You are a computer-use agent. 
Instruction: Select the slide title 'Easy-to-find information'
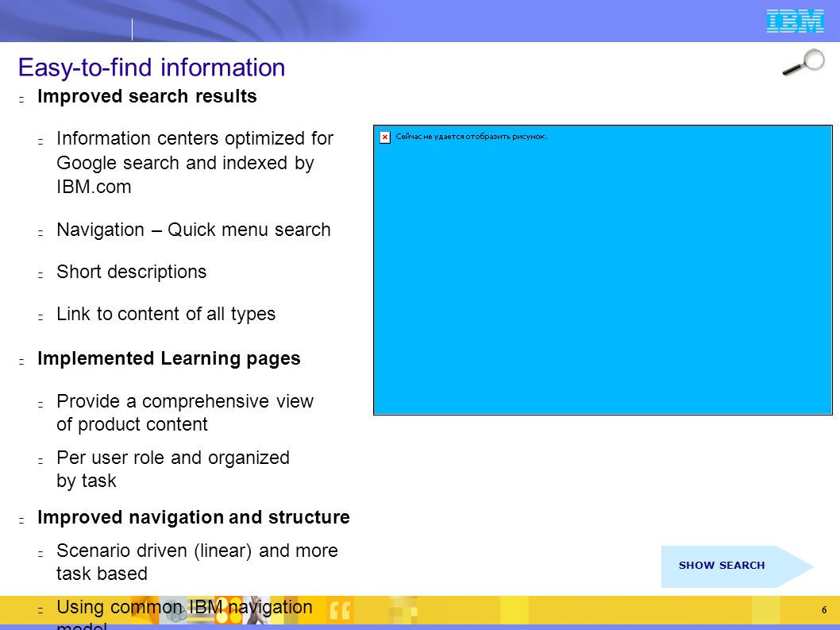(x=152, y=68)
